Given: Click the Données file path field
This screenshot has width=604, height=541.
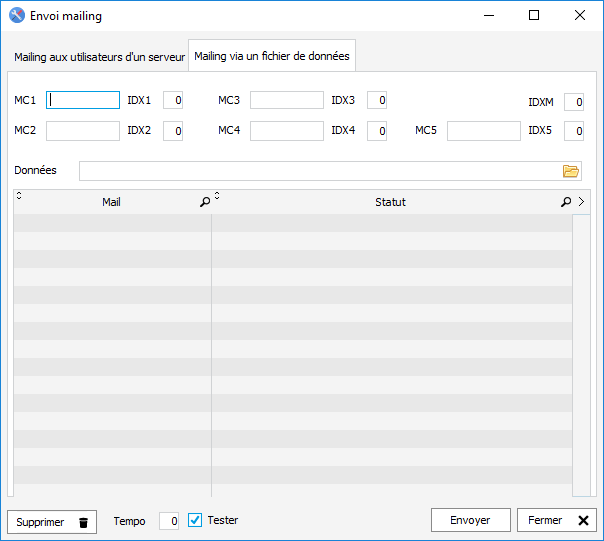Looking at the screenshot, I should tap(320, 171).
